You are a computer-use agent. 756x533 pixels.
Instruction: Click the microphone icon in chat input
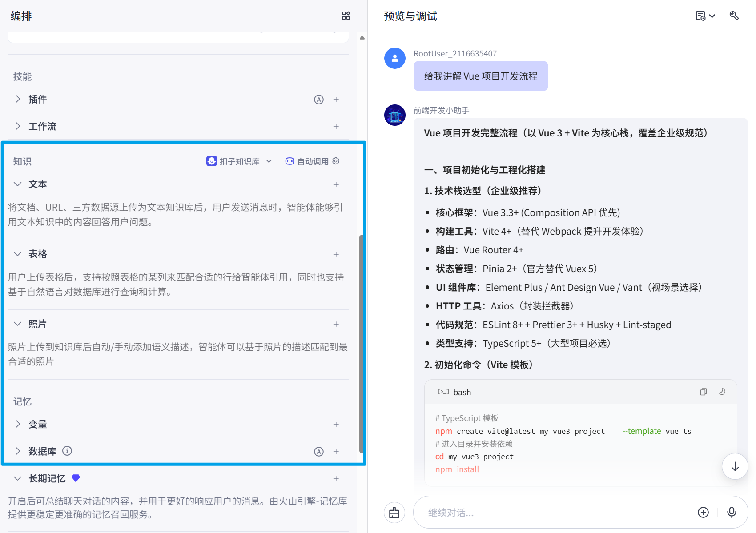pos(732,512)
